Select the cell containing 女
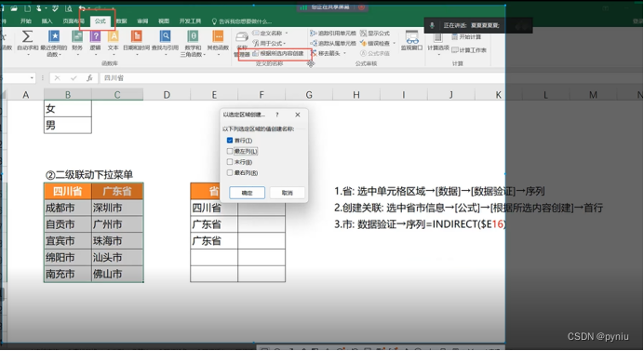Screen dimensions: 644x351 pyautogui.click(x=68, y=109)
